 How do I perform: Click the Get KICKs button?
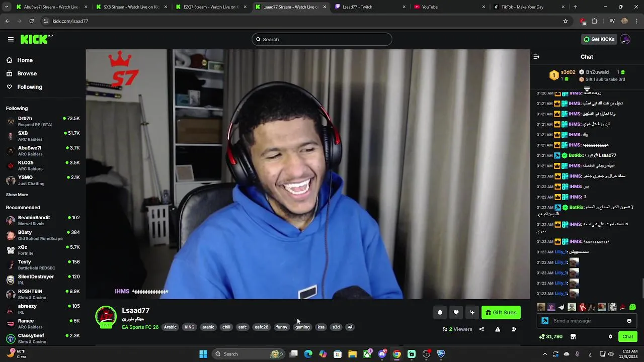click(598, 39)
